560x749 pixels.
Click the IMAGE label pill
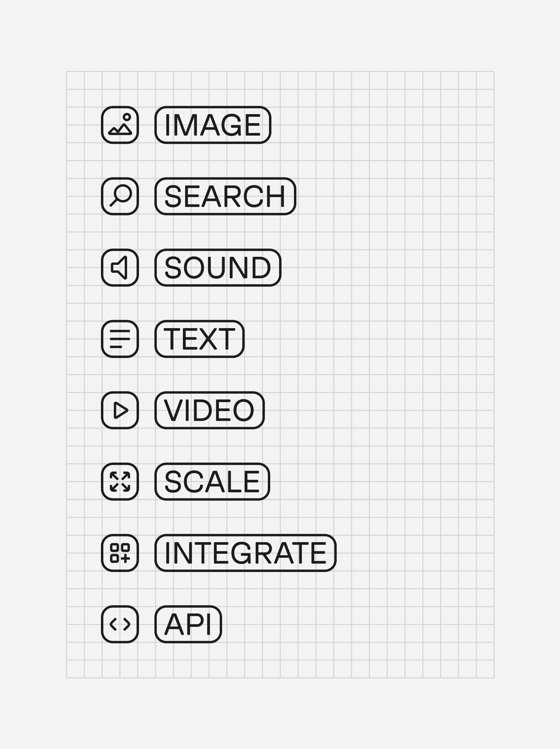(x=213, y=125)
